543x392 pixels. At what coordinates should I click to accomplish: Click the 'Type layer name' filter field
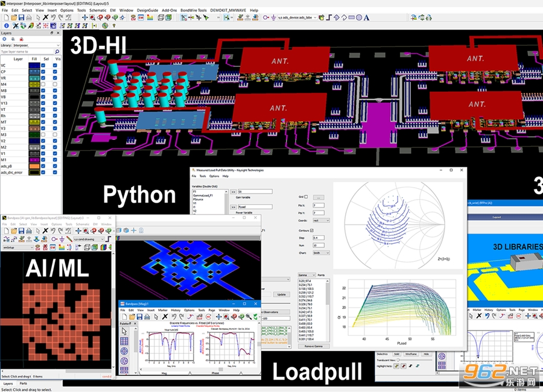tap(27, 52)
